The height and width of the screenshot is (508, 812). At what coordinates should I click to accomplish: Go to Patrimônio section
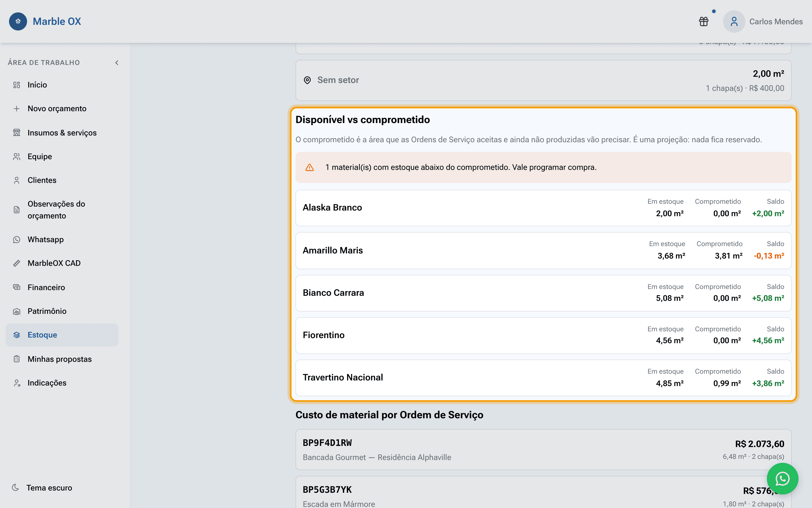62,312
